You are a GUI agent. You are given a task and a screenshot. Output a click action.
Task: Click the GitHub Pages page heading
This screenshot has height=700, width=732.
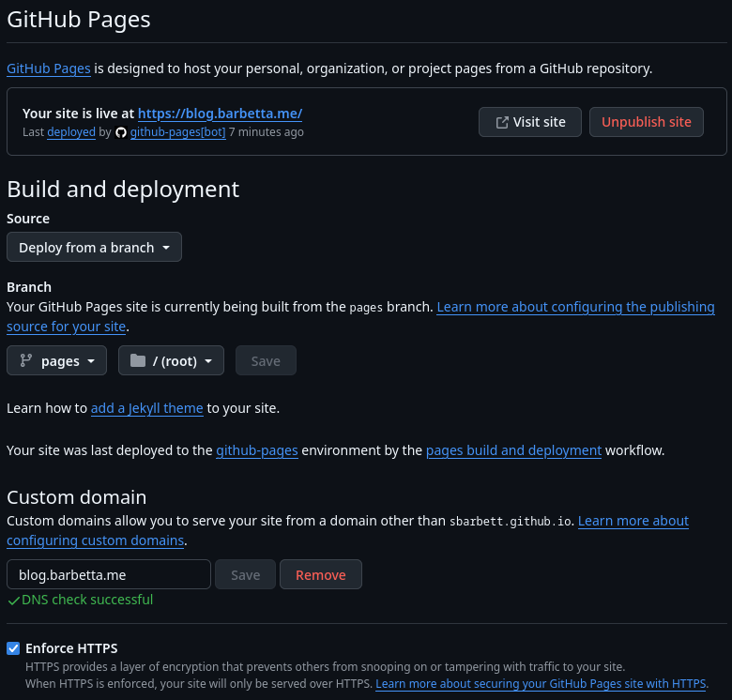click(x=79, y=20)
